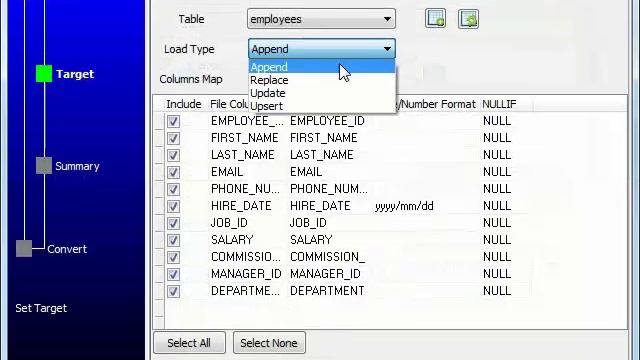The width and height of the screenshot is (640, 360).
Task: Select Append in the Load Type list
Action: 322,67
